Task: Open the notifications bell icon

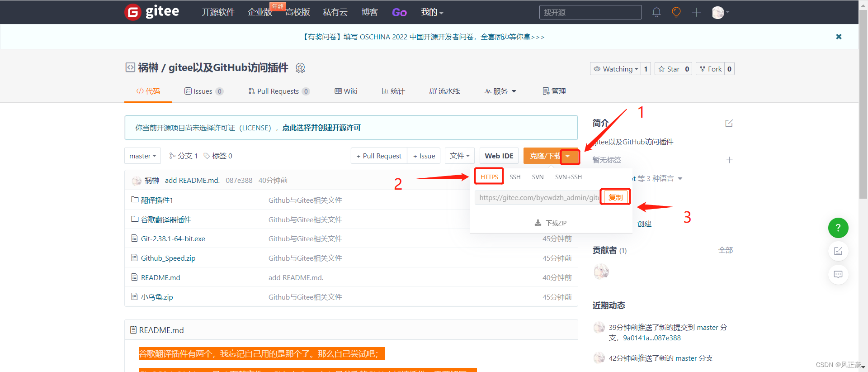Action: click(656, 12)
